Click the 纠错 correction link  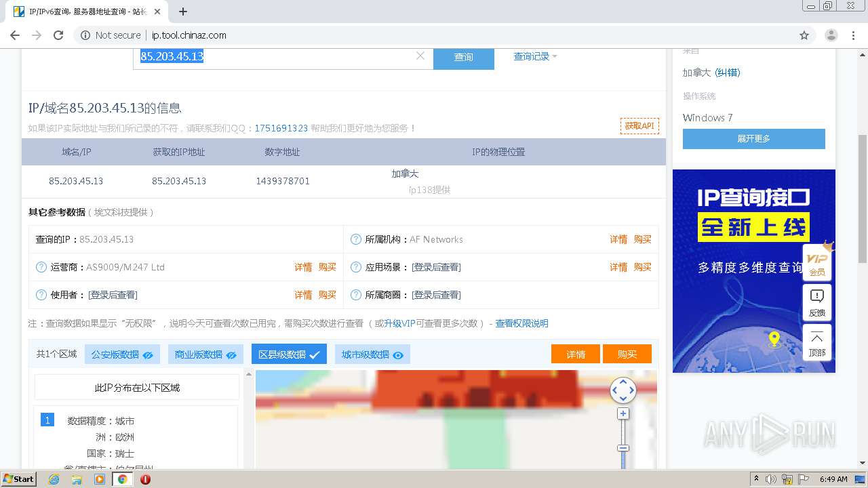tap(728, 73)
